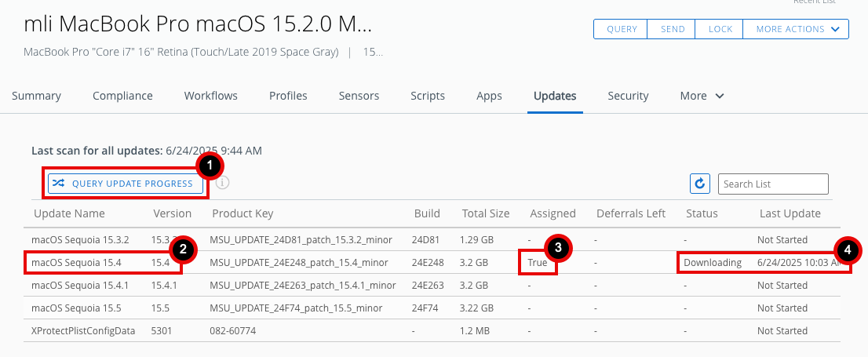The image size is (868, 357).
Task: Click the Lock button
Action: point(720,29)
